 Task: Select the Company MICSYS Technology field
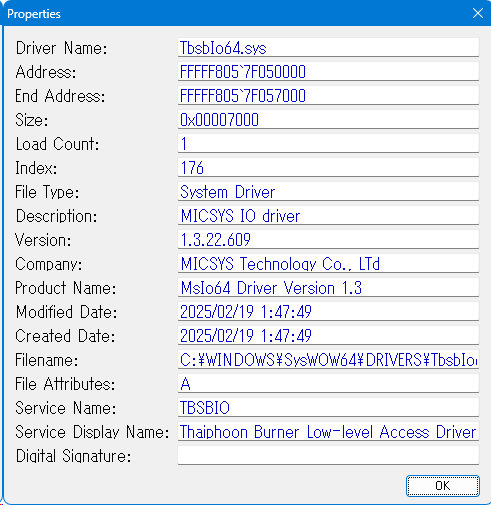(x=328, y=263)
